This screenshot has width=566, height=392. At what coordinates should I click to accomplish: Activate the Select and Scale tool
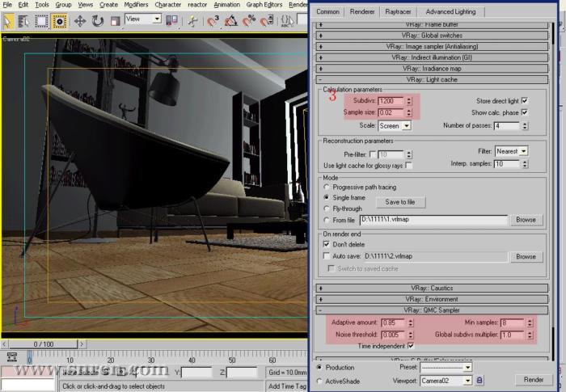[x=114, y=20]
